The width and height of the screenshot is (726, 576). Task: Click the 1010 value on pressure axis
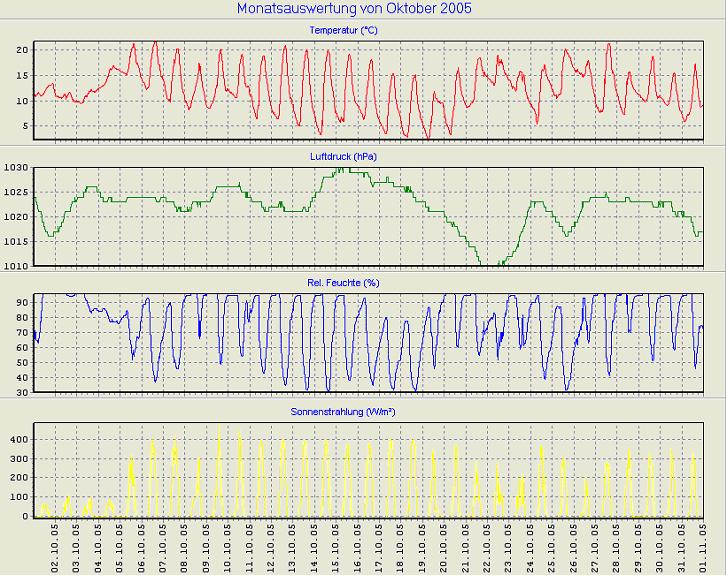coord(16,266)
